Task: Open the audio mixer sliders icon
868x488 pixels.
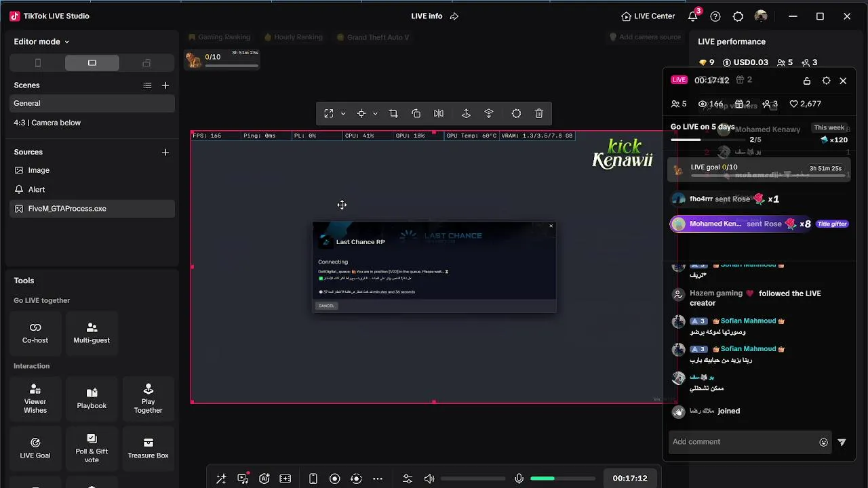Action: click(x=408, y=479)
